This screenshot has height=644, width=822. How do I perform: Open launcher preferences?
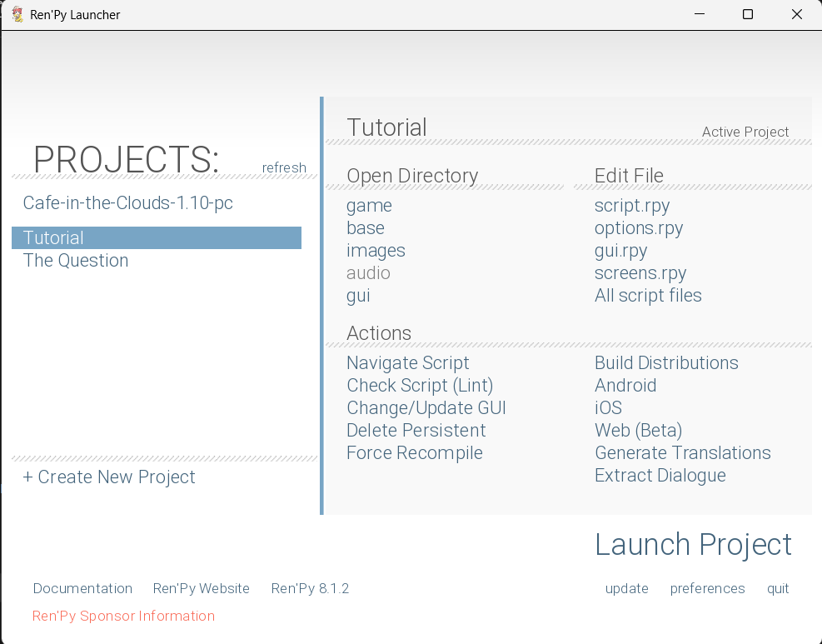[x=707, y=589]
